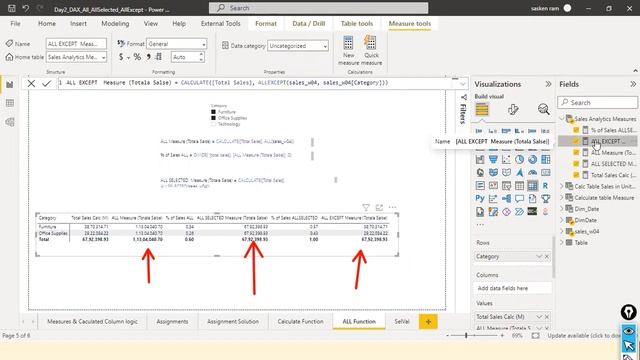Apply percentage format to measure
640x360 pixels.
pos(137,57)
